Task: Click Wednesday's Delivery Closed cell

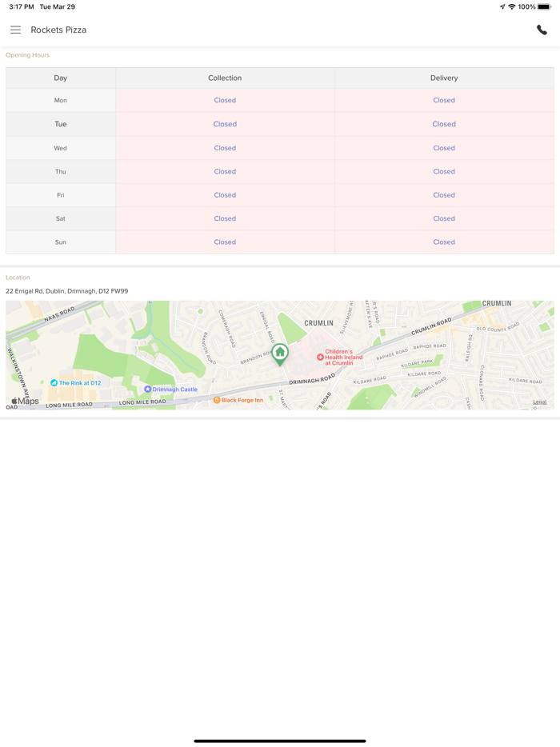Action: [444, 148]
